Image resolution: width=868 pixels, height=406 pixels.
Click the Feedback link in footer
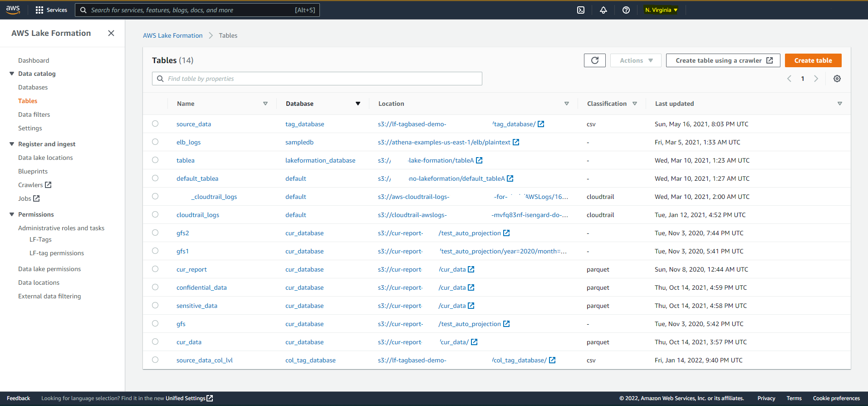click(x=19, y=398)
